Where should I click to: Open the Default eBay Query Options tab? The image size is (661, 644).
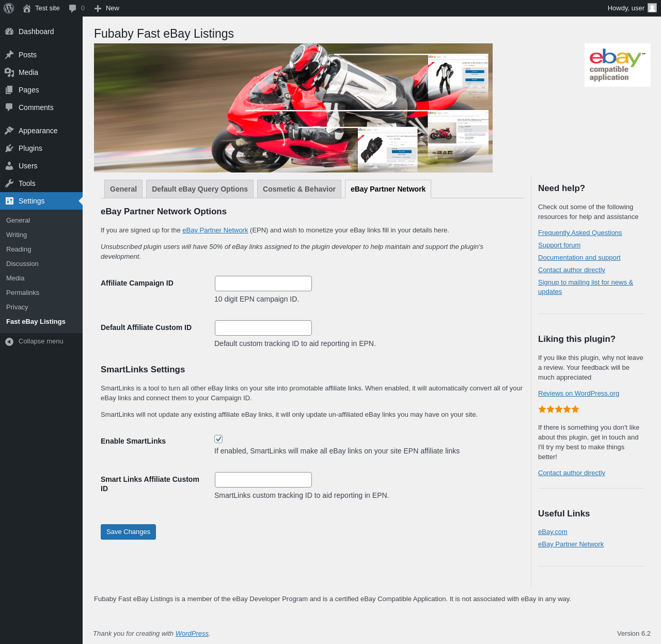point(200,189)
